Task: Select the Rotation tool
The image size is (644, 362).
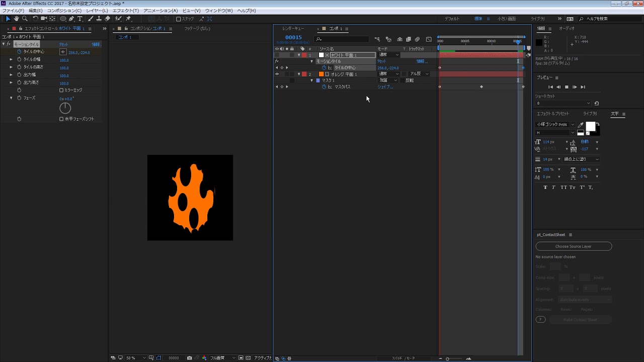Action: pyautogui.click(x=35, y=19)
